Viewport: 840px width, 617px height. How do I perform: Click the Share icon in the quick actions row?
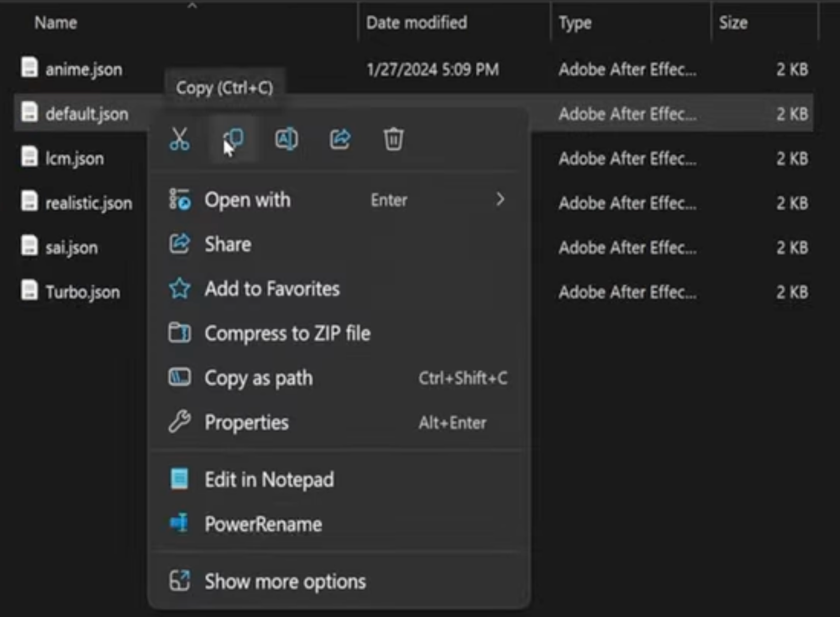click(339, 139)
